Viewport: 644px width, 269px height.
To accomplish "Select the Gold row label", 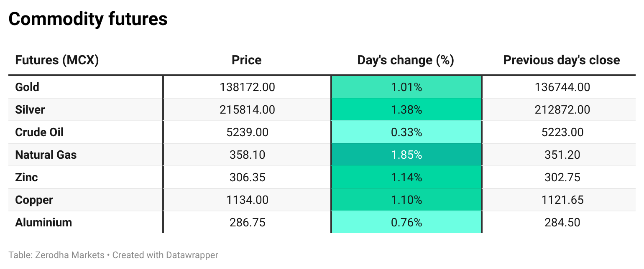I will tap(27, 87).
